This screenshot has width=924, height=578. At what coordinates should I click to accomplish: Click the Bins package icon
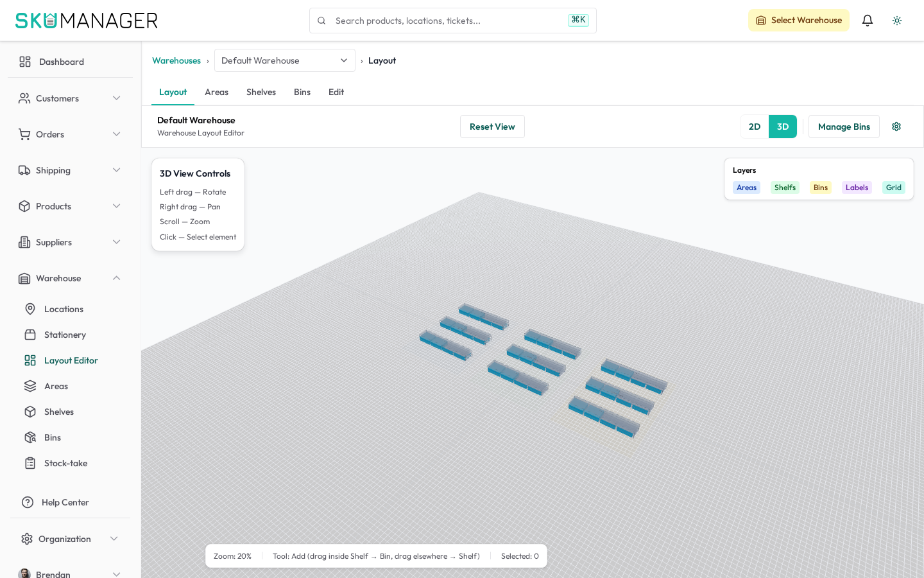30,437
